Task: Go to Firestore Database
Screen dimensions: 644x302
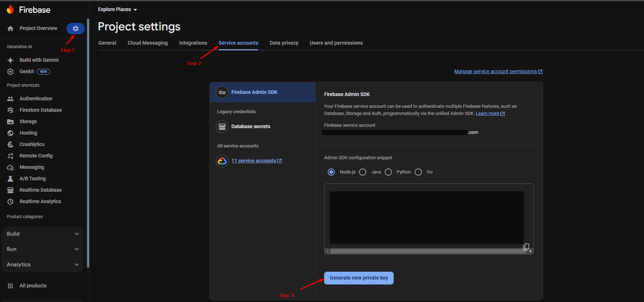Action: point(41,110)
